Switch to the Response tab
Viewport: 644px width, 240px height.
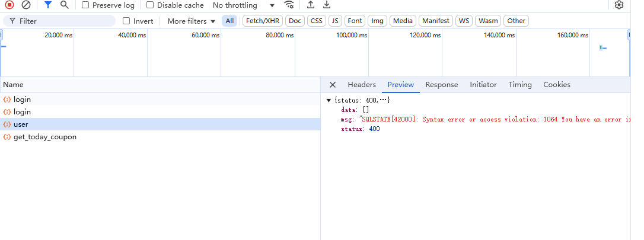(441, 85)
